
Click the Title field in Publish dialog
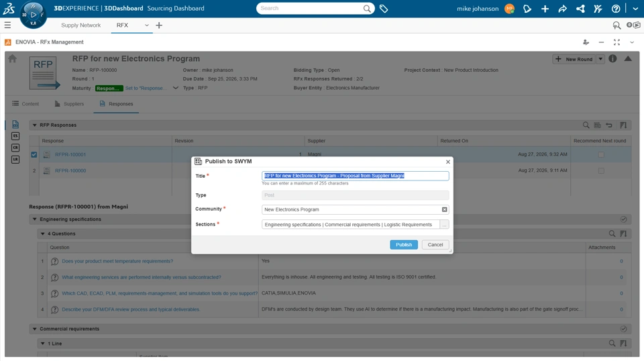tap(356, 176)
